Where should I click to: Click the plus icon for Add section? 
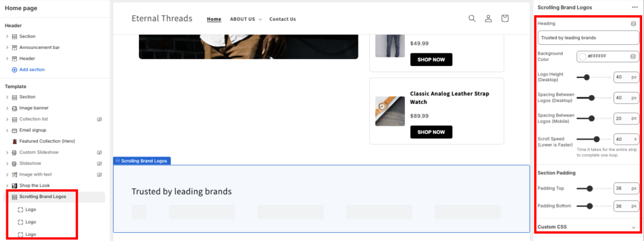click(x=14, y=69)
